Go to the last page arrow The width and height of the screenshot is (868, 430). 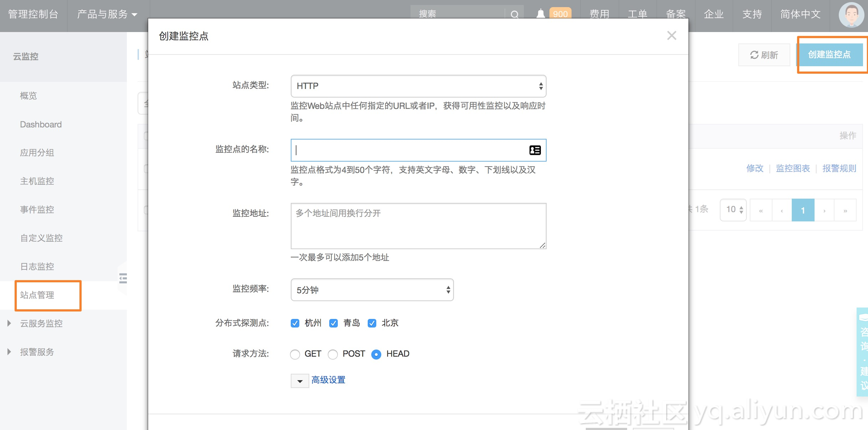pos(845,210)
